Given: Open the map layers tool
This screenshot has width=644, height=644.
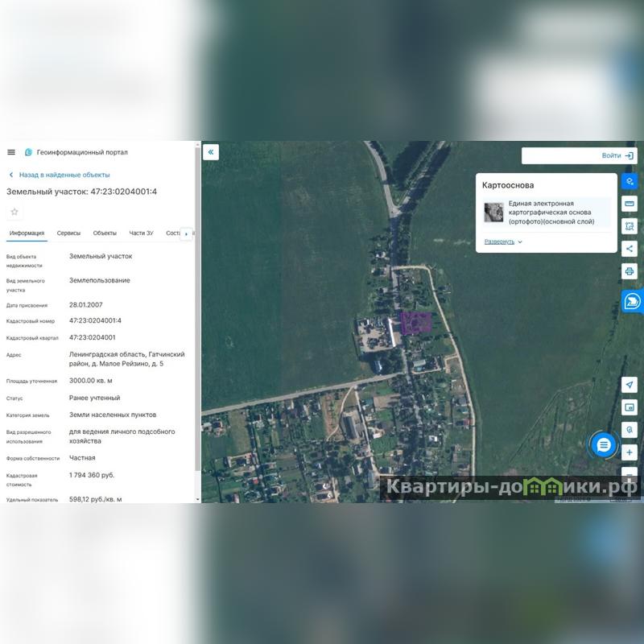Looking at the screenshot, I should pos(630,181).
